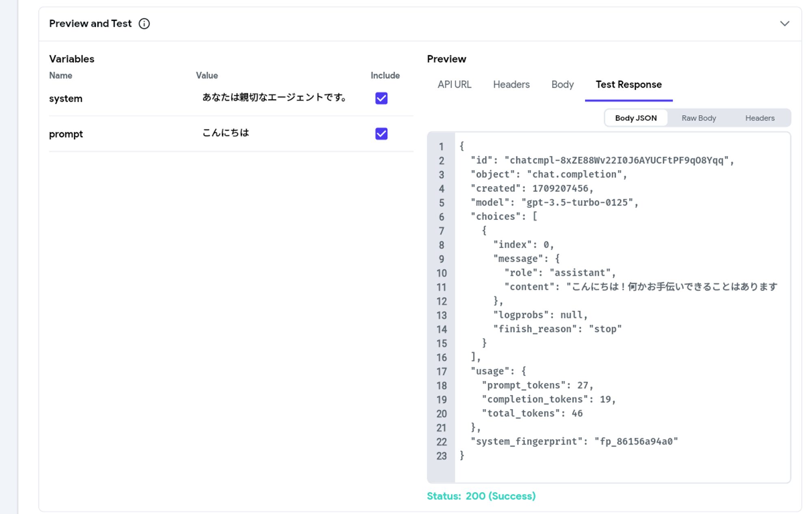This screenshot has height=514, width=812.
Task: Uncheck Include for the prompt variable
Action: [380, 133]
